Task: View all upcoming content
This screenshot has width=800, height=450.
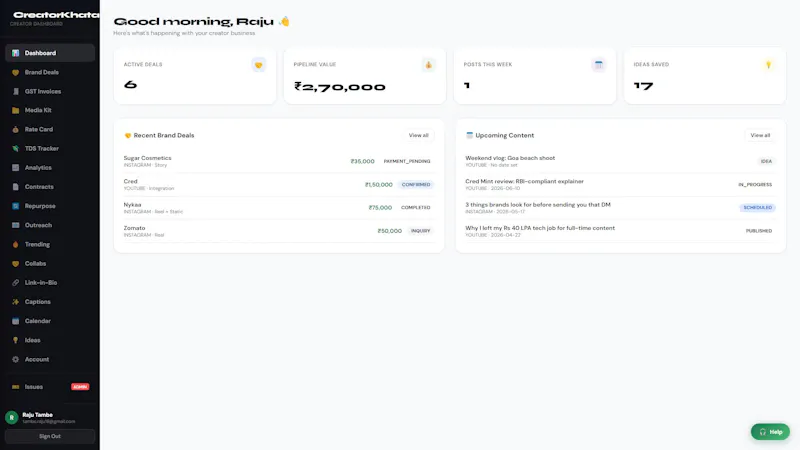Action: (x=760, y=135)
